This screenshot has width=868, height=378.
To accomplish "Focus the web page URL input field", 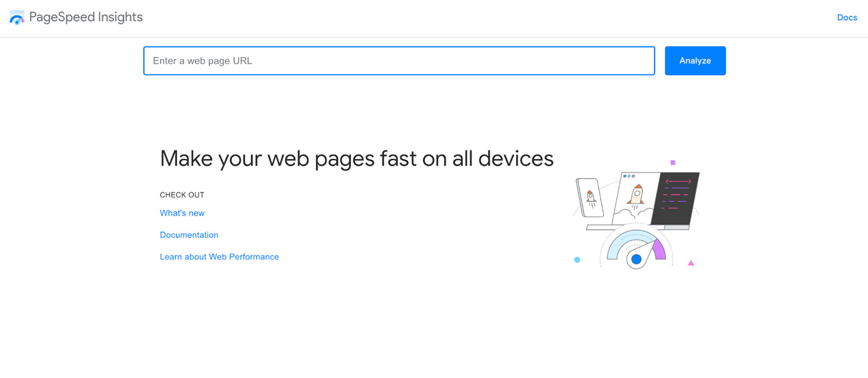I will 399,61.
